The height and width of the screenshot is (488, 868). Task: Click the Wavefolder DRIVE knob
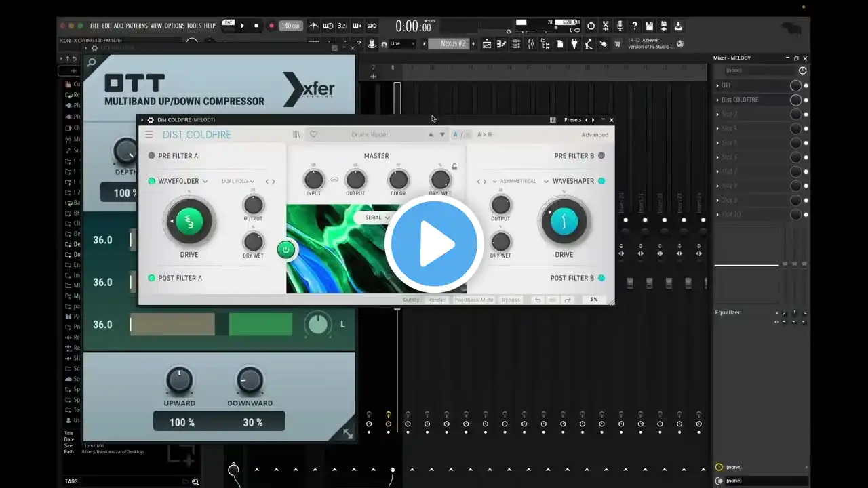[x=189, y=222]
